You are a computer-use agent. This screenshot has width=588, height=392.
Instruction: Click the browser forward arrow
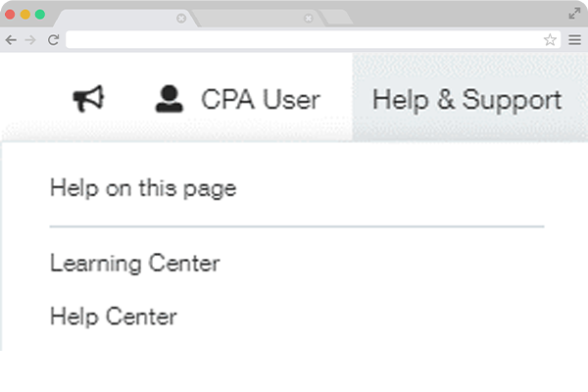(30, 40)
